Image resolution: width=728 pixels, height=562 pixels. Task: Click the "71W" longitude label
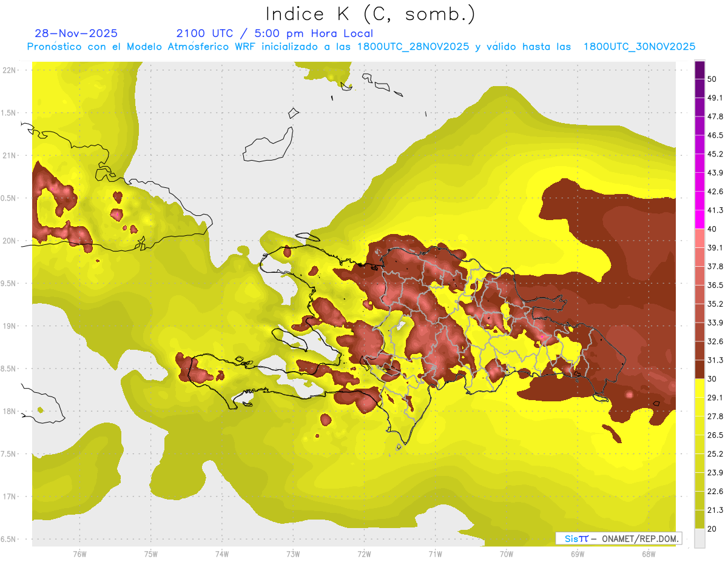(x=435, y=554)
